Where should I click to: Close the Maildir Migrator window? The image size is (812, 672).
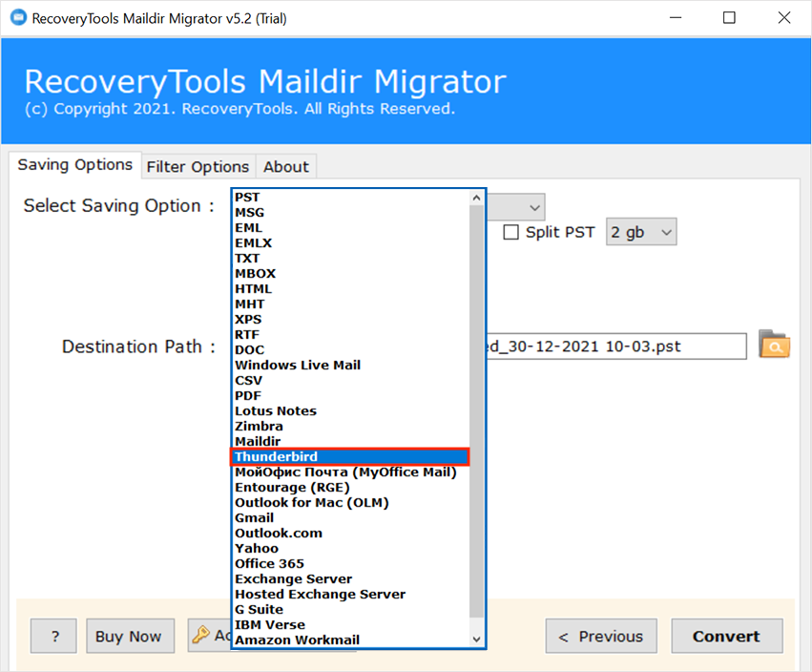point(784,17)
